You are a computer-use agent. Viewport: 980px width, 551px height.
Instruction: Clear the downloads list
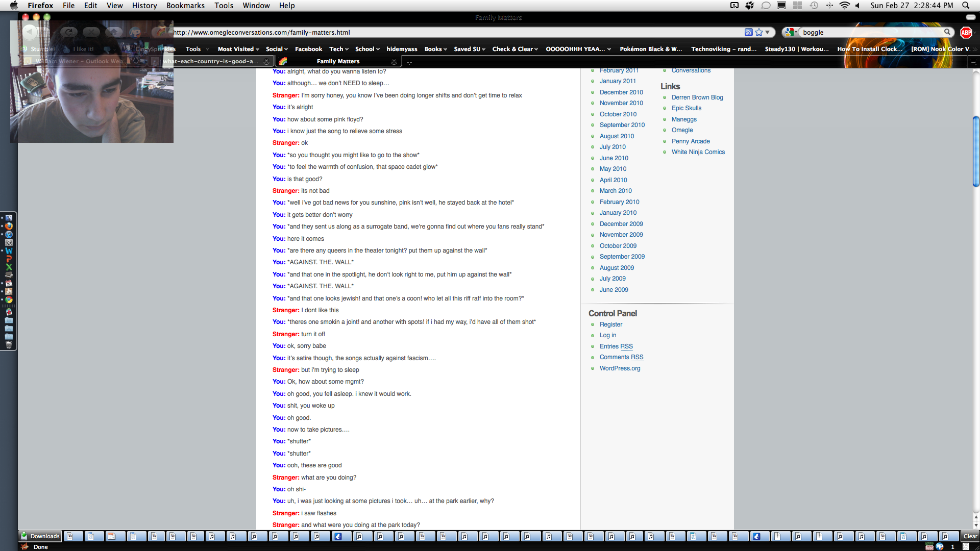[970, 536]
